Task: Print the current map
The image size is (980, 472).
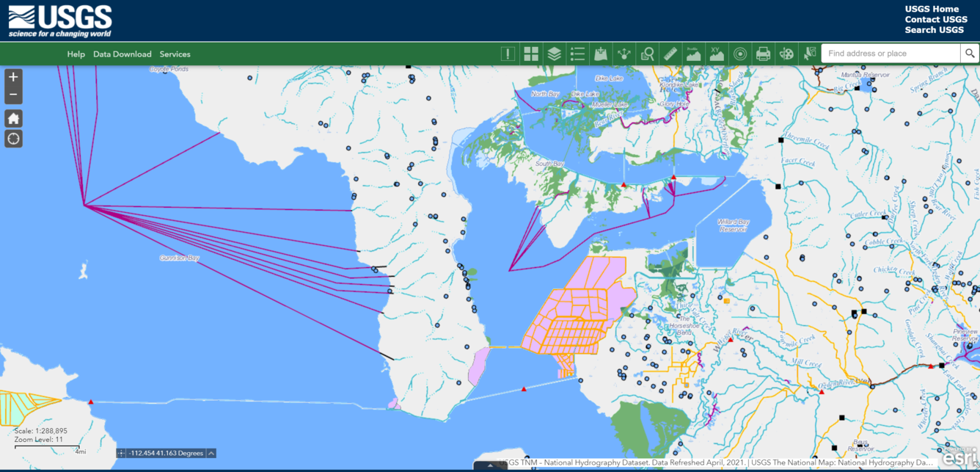Action: 763,53
